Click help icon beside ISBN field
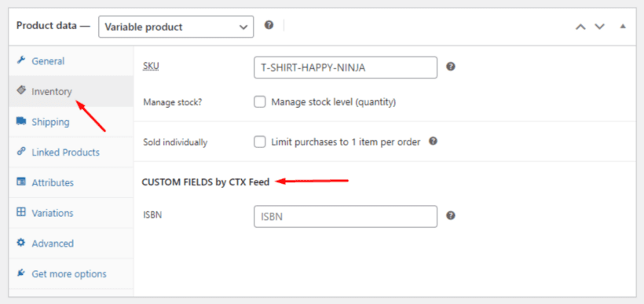 tap(451, 216)
